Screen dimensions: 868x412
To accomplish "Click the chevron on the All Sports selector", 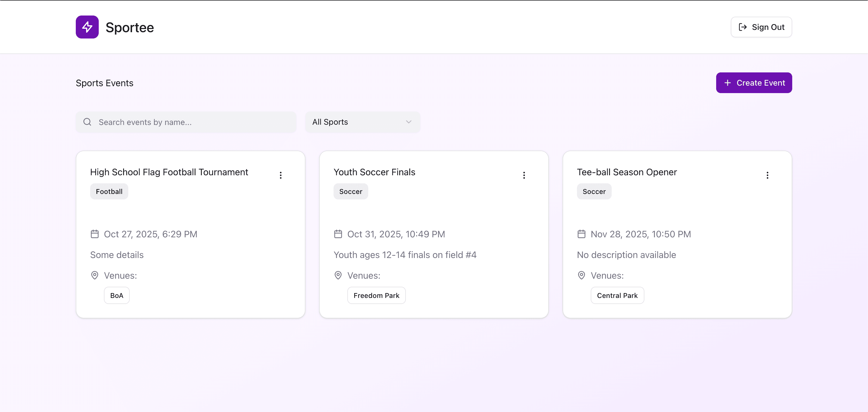I will [x=408, y=122].
